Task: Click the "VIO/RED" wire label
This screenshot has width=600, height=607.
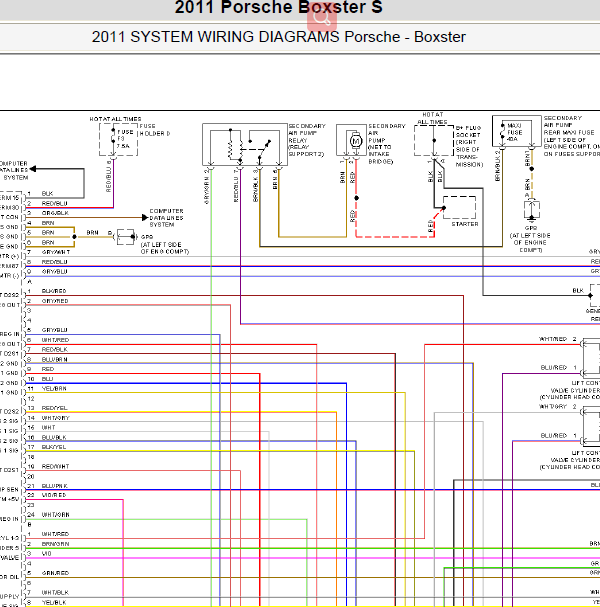Action: [x=54, y=496]
